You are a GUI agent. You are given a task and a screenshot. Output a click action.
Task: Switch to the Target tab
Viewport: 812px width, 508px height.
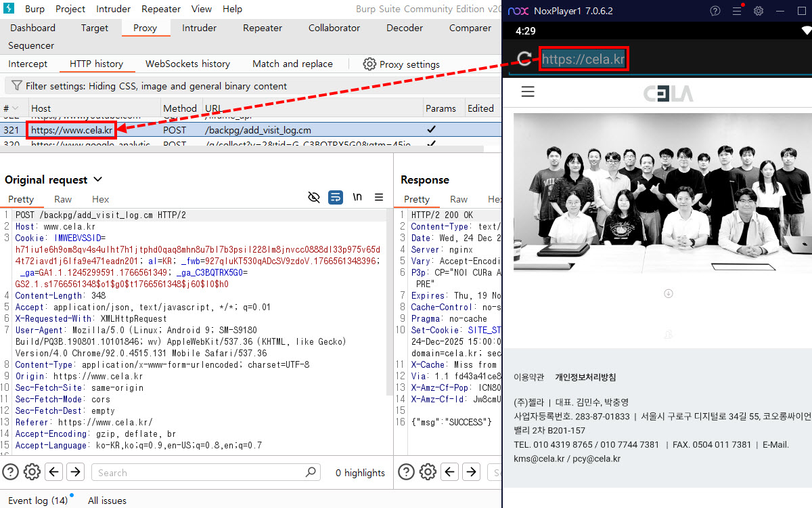tap(95, 28)
